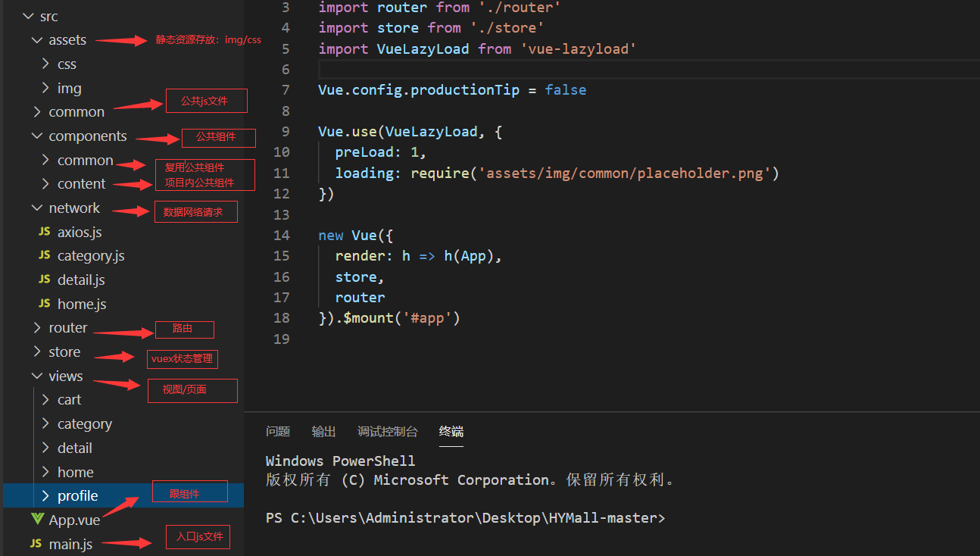Select the content folder under components
The image size is (980, 556).
point(82,184)
